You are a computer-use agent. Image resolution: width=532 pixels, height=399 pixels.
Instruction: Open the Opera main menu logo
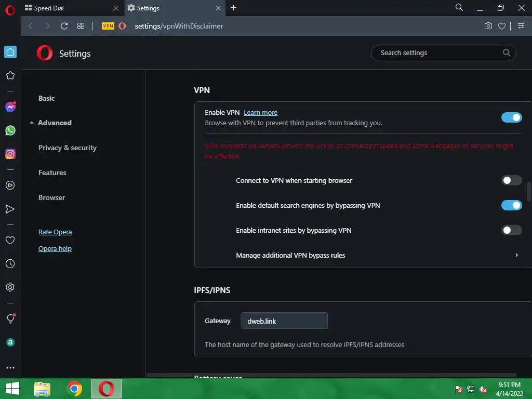(x=10, y=10)
